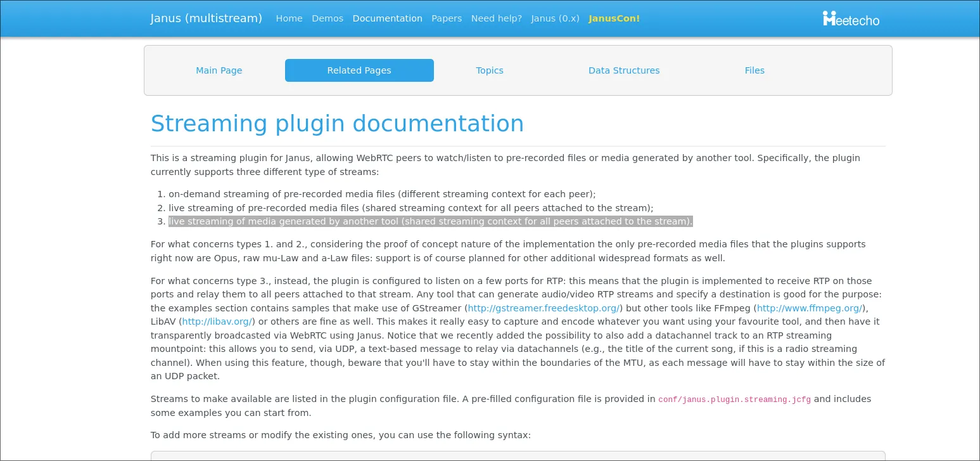Click the highlighted third list item text
This screenshot has height=461, width=980.
point(431,221)
